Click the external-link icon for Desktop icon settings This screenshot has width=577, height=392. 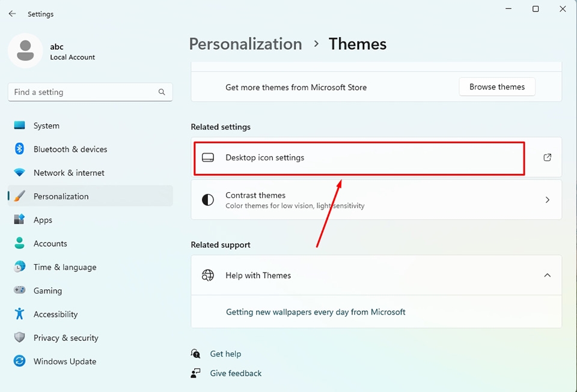547,157
